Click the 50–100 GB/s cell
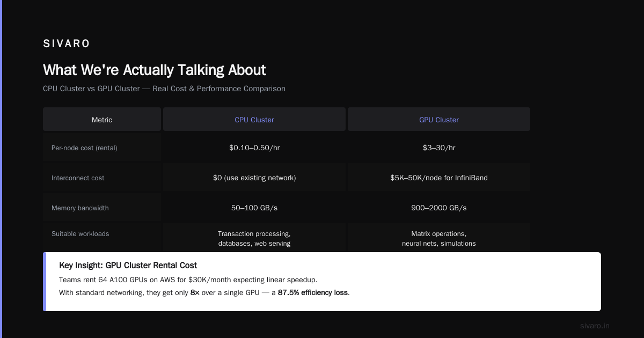Screen dimensions: 644x338 (254, 208)
